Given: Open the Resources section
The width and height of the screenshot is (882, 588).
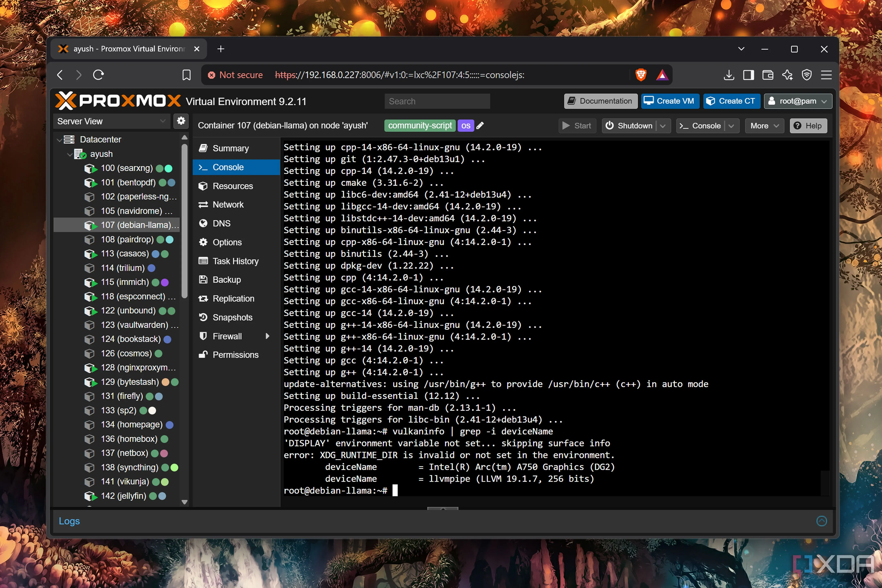Looking at the screenshot, I should coord(236,186).
